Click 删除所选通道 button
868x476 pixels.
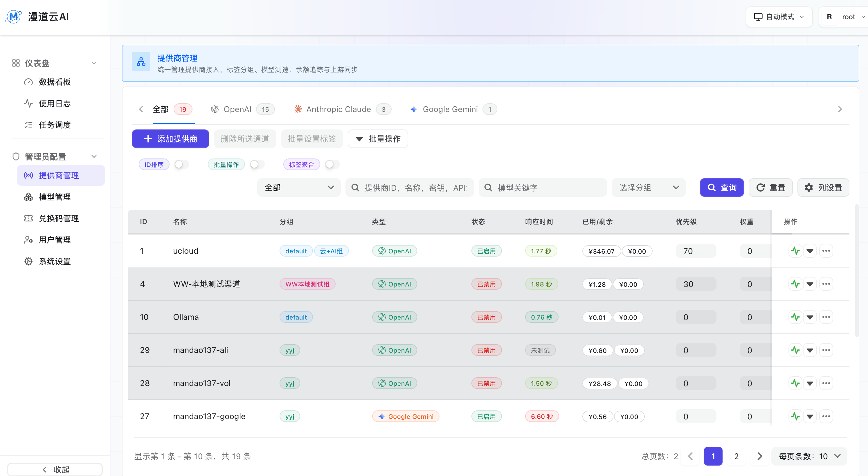(245, 139)
